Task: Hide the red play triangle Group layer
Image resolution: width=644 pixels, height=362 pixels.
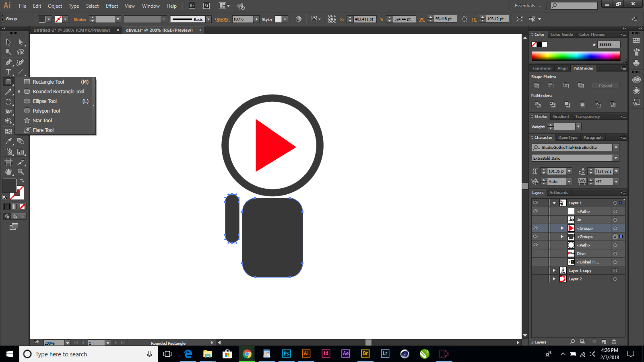Action: pyautogui.click(x=535, y=228)
